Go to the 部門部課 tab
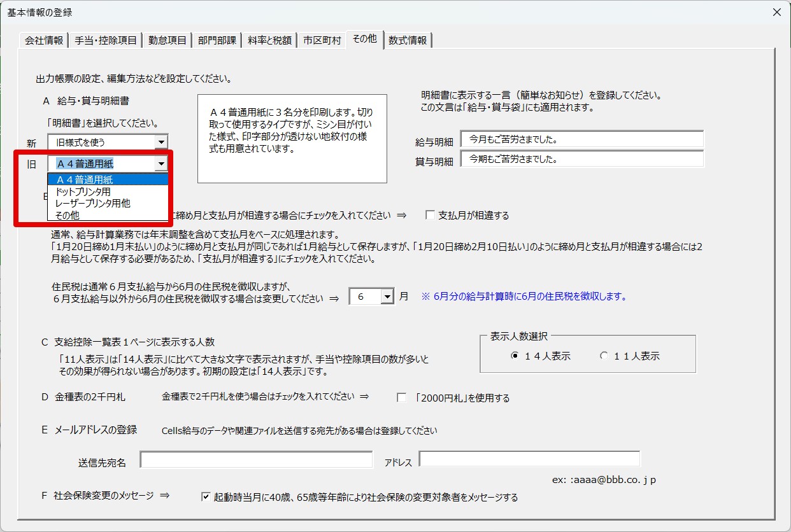Viewport: 791px width, 532px height. click(217, 40)
